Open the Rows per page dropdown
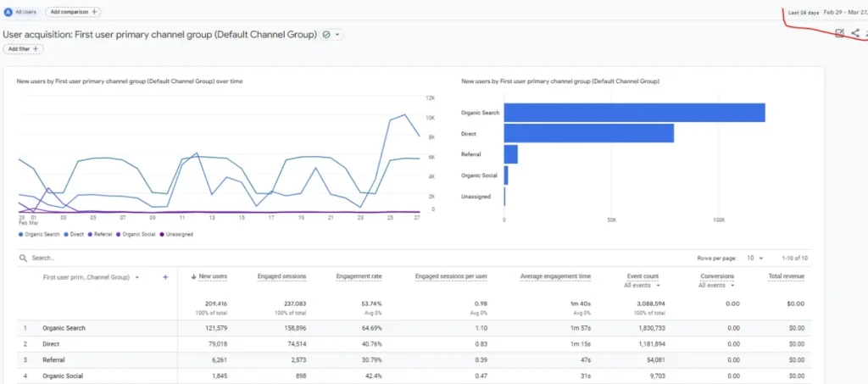 point(756,258)
